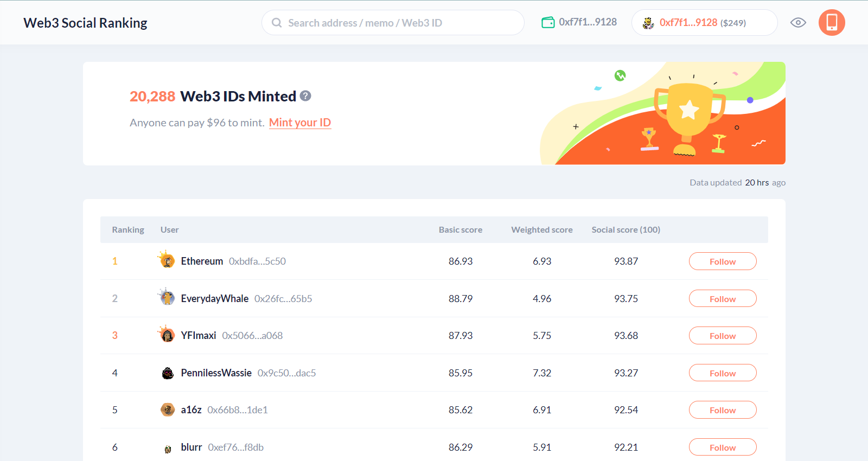Go to Web3 Social Ranking home title
Viewport: 868px width, 461px height.
tap(85, 23)
